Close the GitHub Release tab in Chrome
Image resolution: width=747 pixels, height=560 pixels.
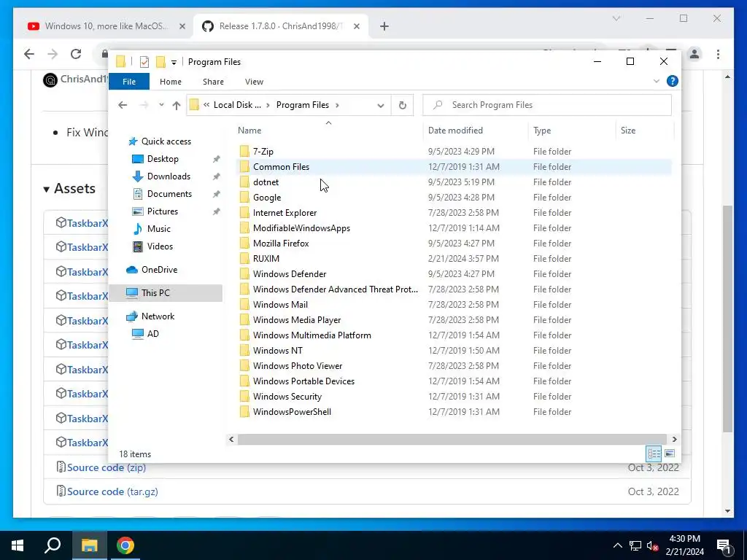coord(356,27)
